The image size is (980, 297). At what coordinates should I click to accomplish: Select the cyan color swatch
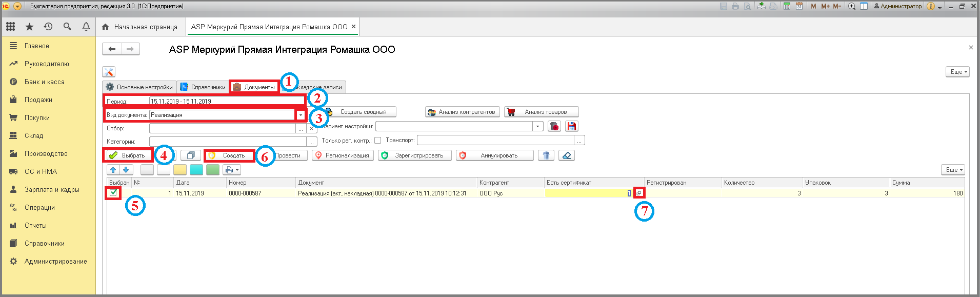[x=196, y=170]
